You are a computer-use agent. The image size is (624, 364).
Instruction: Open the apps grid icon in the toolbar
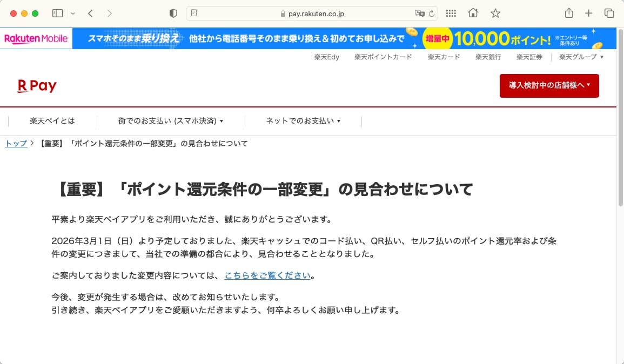click(451, 14)
